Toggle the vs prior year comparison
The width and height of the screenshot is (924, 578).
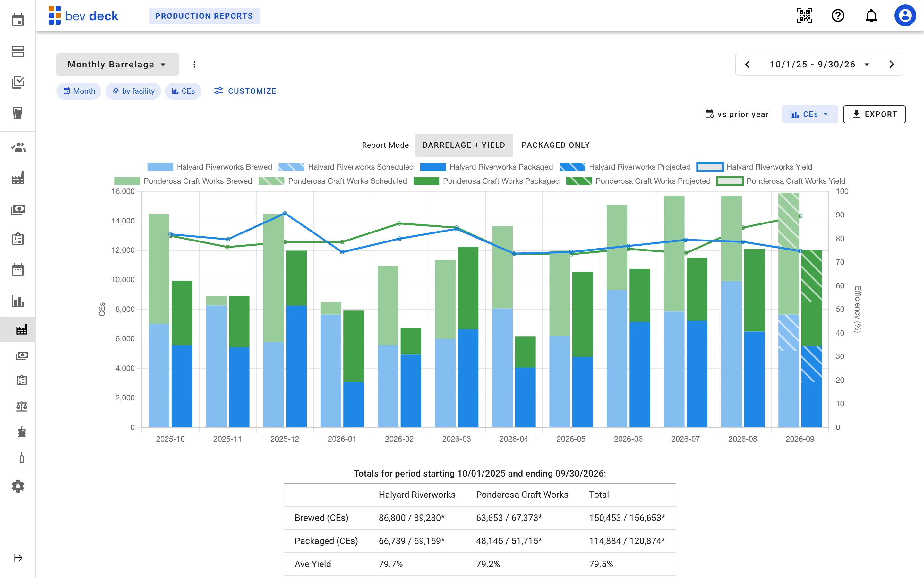click(x=737, y=114)
